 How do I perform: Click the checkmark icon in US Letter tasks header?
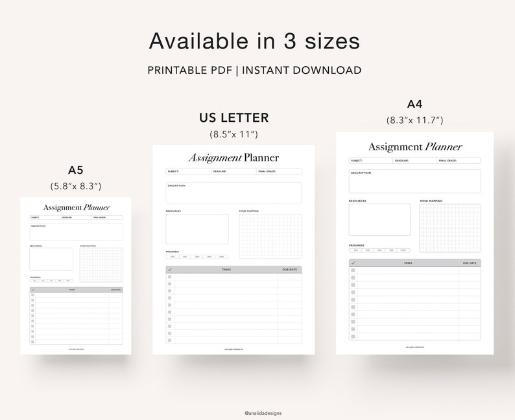pos(170,270)
